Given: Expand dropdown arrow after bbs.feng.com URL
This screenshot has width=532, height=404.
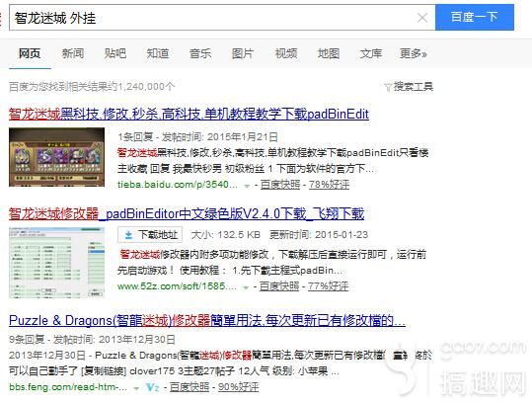Looking at the screenshot, I should click(x=136, y=388).
